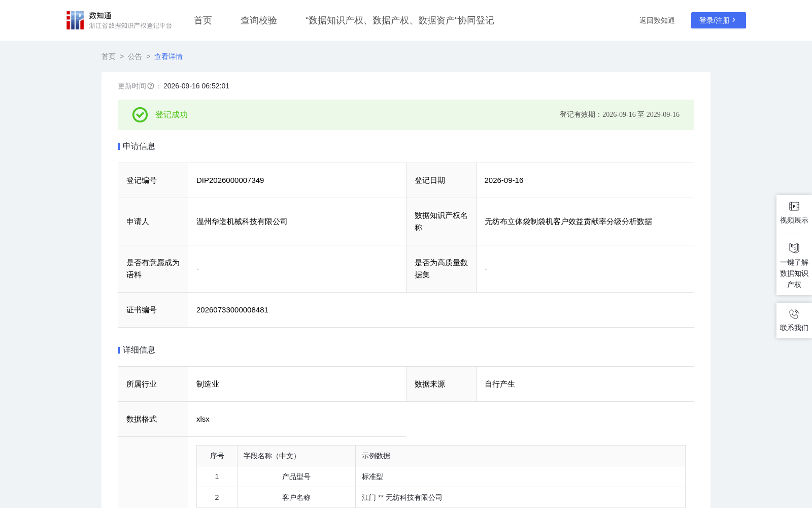812x508 pixels.
Task: Click 查看详情 breadcrumb item
Action: [x=168, y=56]
